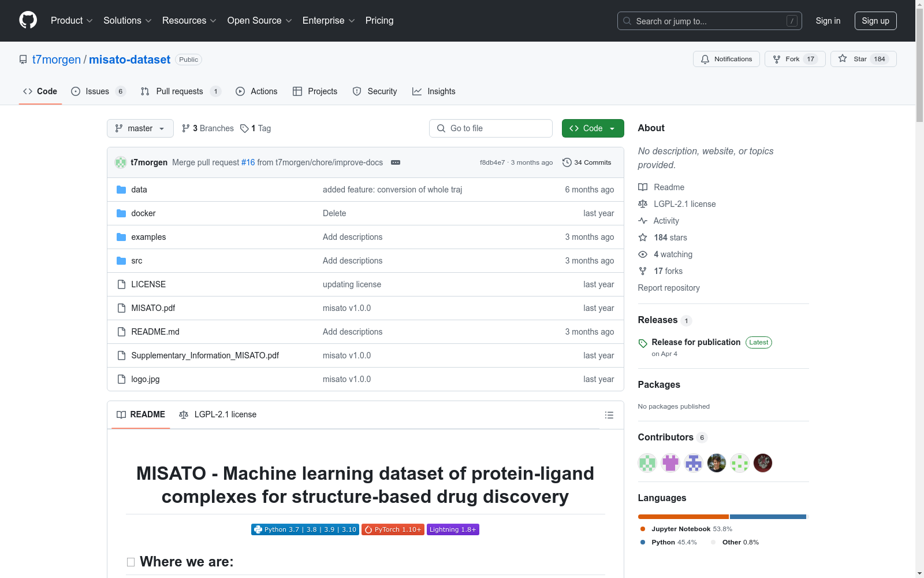Click the Jupyter Notebook language bar segment
The width and height of the screenshot is (924, 578).
pos(683,517)
